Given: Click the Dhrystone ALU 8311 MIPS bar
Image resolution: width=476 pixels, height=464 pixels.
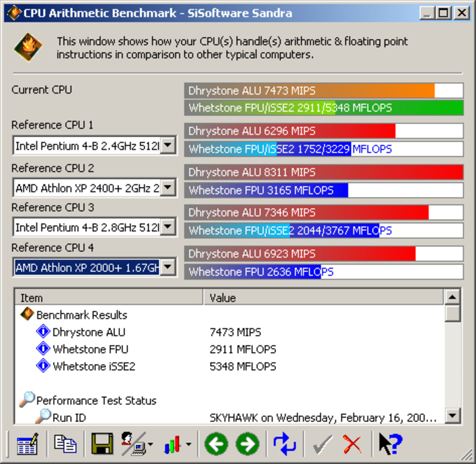Looking at the screenshot, I should tap(323, 172).
